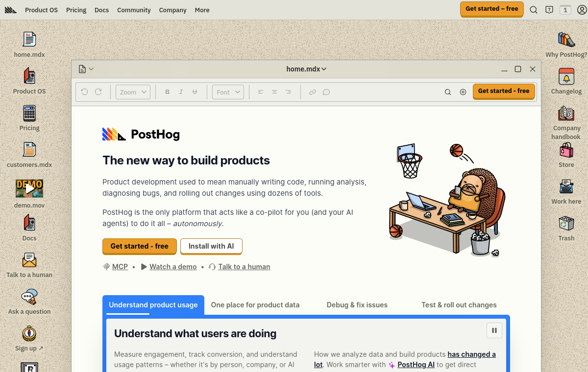Open the Product OS desktop icon

click(x=29, y=76)
